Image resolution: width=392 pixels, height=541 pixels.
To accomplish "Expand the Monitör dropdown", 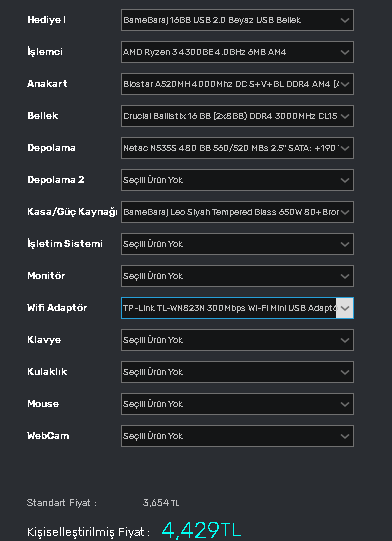I will 237,276.
